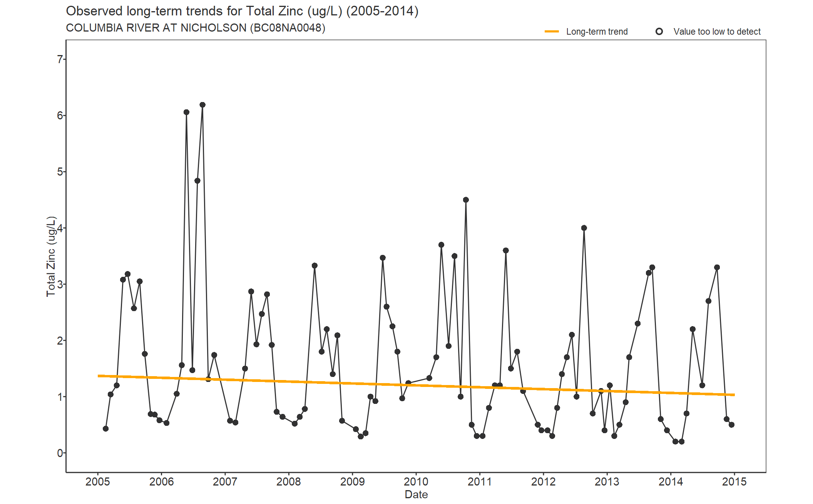Click the 2012 tick label on the x-axis
The image size is (813, 504).
coord(544,482)
